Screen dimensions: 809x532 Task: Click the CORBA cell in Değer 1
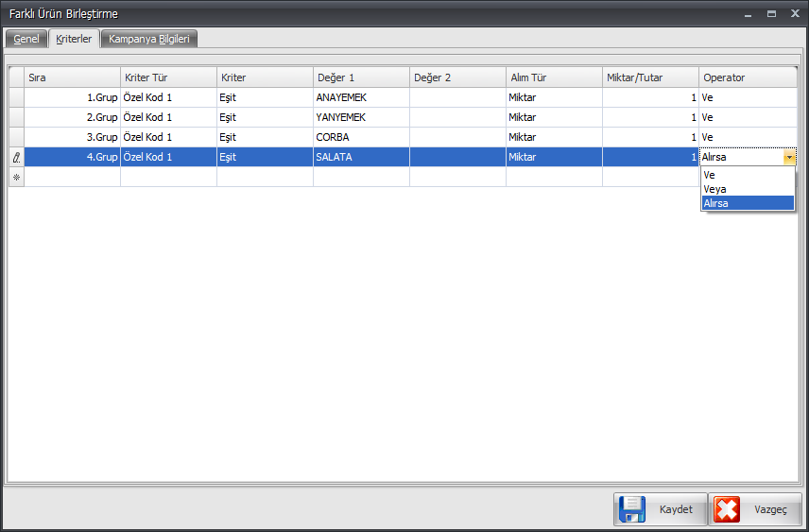click(x=361, y=137)
